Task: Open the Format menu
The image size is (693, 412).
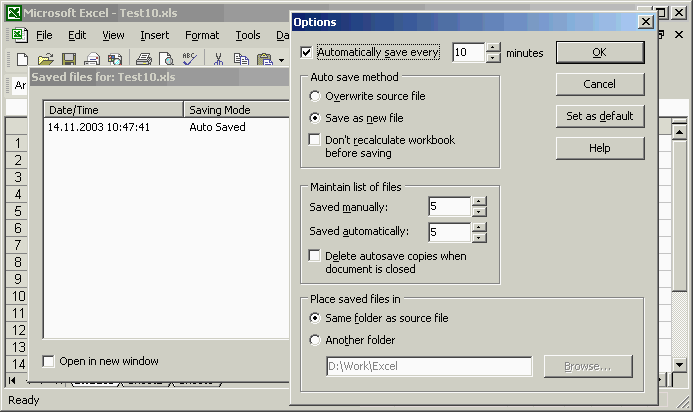Action: (202, 35)
